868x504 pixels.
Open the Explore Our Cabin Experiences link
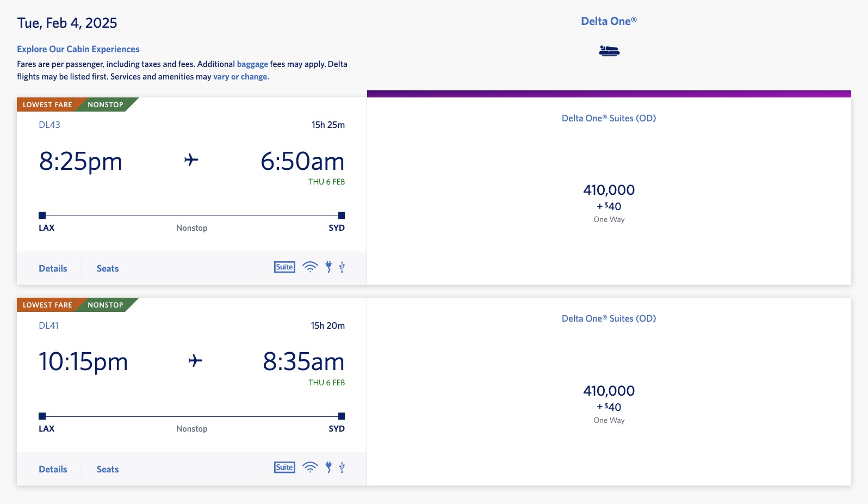78,49
